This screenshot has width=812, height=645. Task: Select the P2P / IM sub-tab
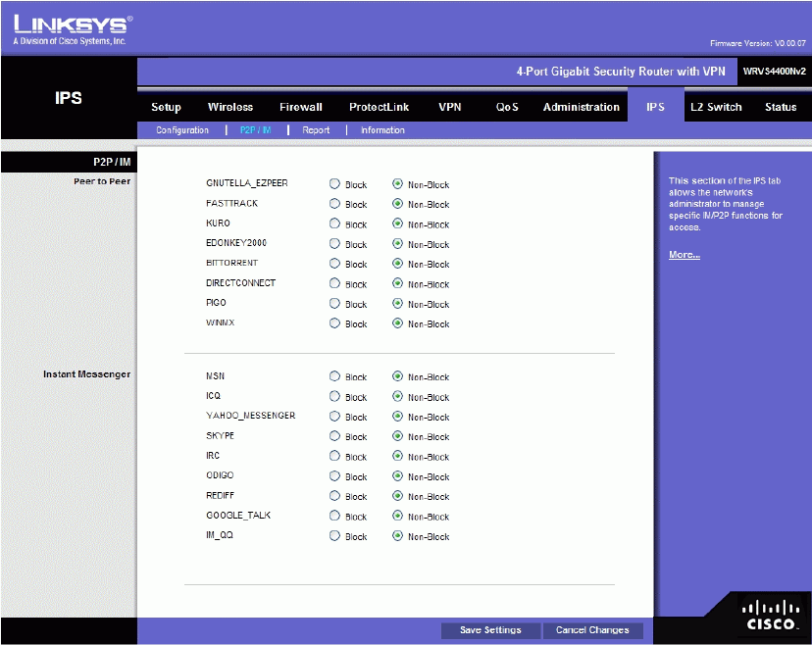tap(255, 130)
